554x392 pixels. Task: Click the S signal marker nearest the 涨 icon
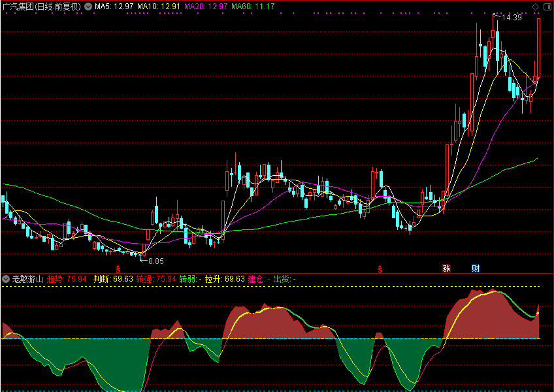click(x=380, y=269)
